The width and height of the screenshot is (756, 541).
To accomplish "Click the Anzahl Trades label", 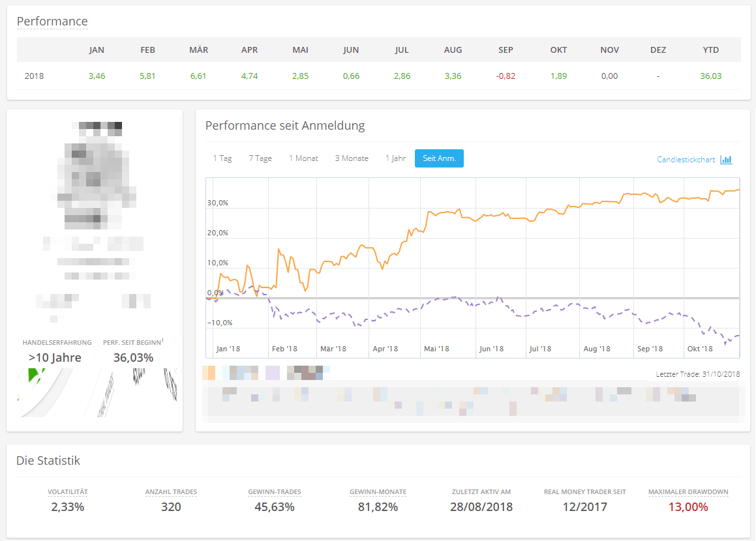I will pyautogui.click(x=171, y=492).
